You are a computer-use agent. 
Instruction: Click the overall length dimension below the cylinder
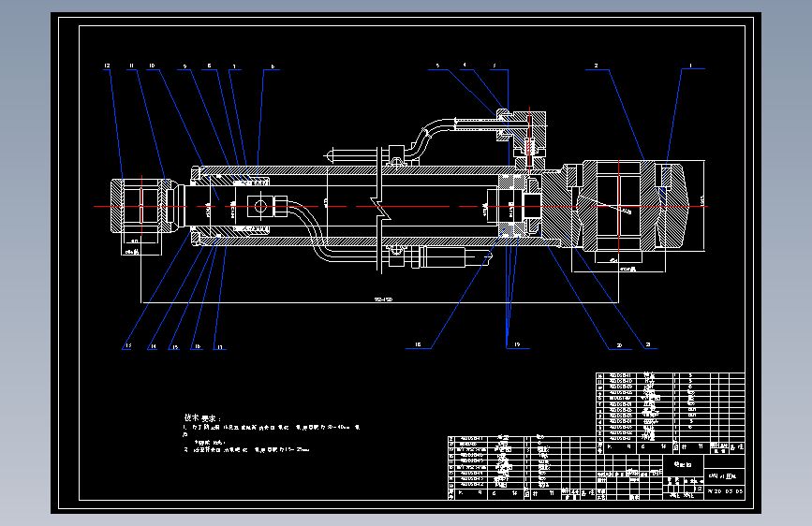[383, 300]
